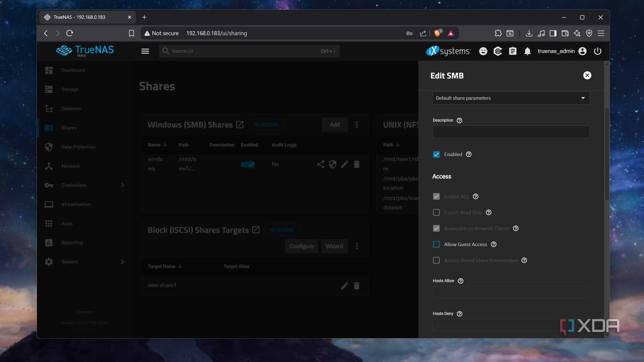Open the Shares sidebar menu item
This screenshot has height=362, width=644.
[69, 128]
